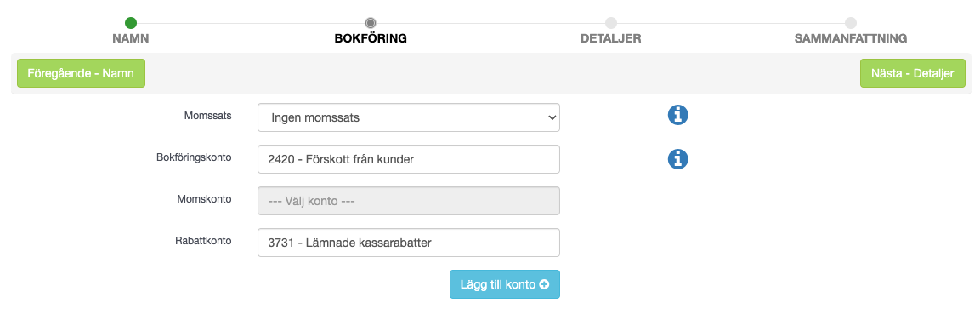This screenshot has width=980, height=320.
Task: Click the Nästa - Detaljer button
Action: pyautogui.click(x=913, y=73)
